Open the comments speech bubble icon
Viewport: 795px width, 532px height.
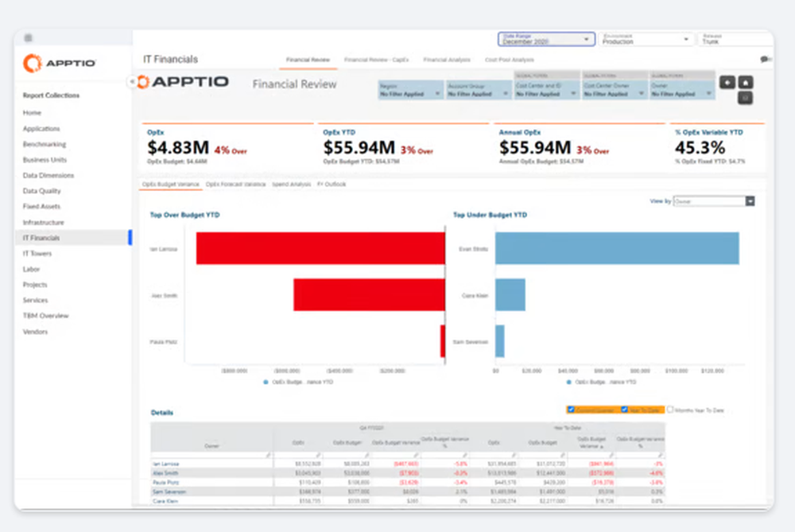pos(765,60)
